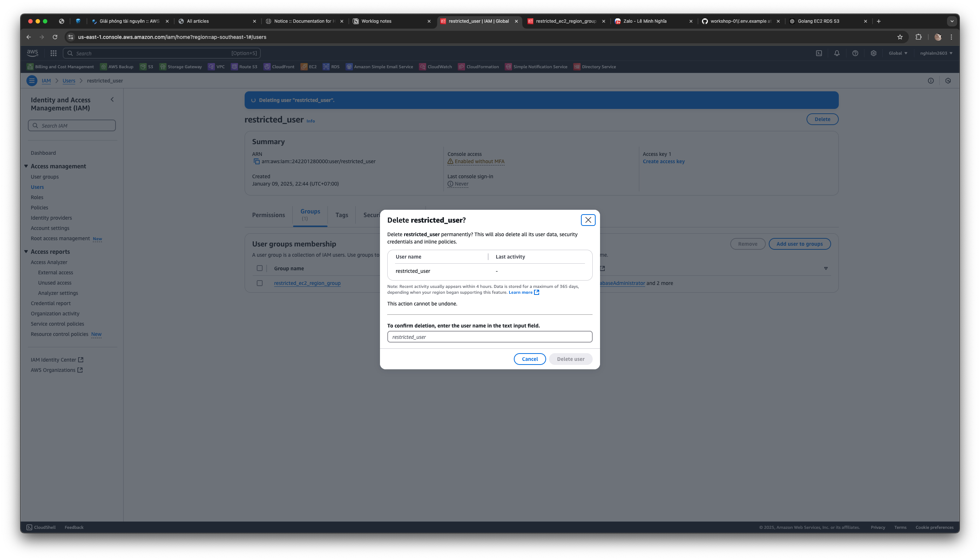The width and height of the screenshot is (980, 560).
Task: Click the Learn more link in dialog
Action: click(x=524, y=292)
